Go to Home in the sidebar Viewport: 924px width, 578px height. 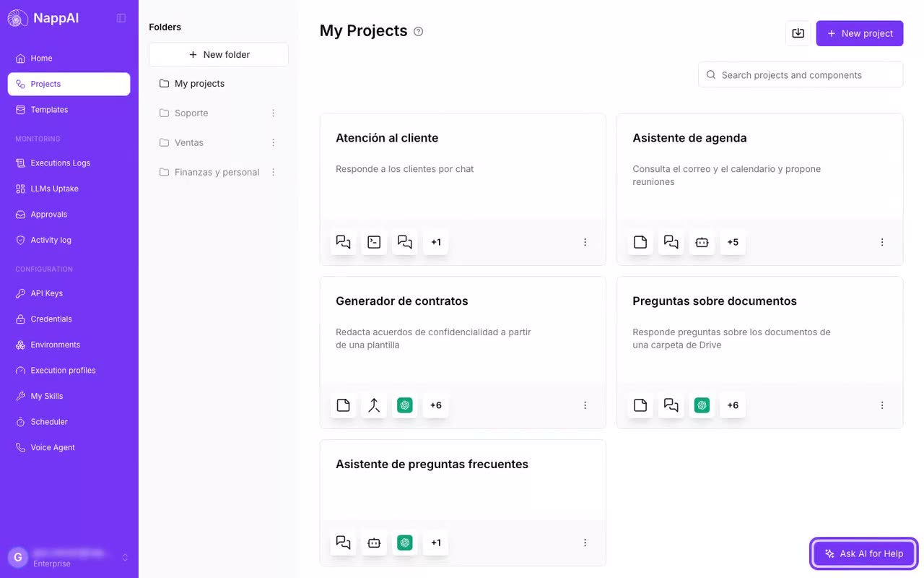pos(69,59)
